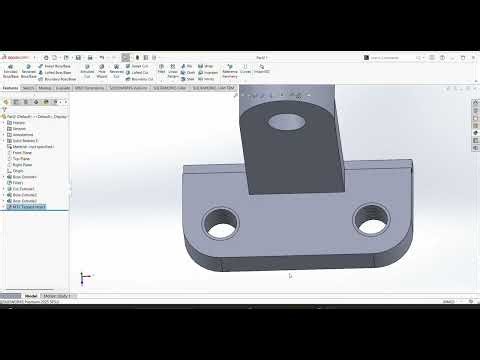The height and width of the screenshot is (360, 480).
Task: Show the PropertyManager tab
Action: (16, 102)
